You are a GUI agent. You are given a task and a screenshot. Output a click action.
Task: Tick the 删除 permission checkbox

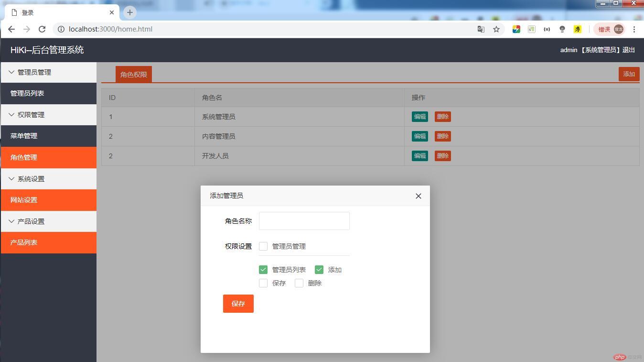299,283
